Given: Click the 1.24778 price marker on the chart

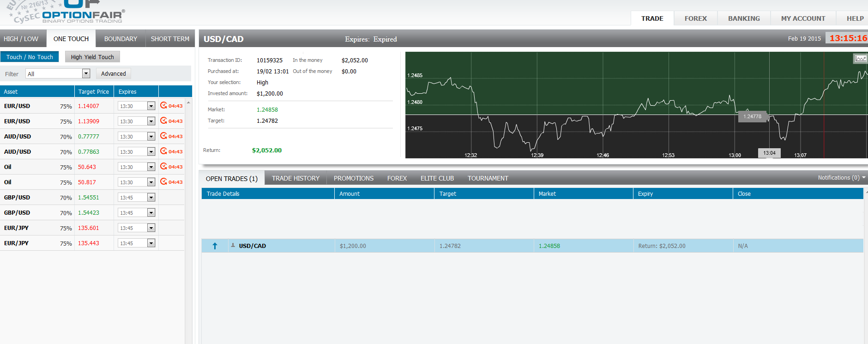Looking at the screenshot, I should [753, 116].
